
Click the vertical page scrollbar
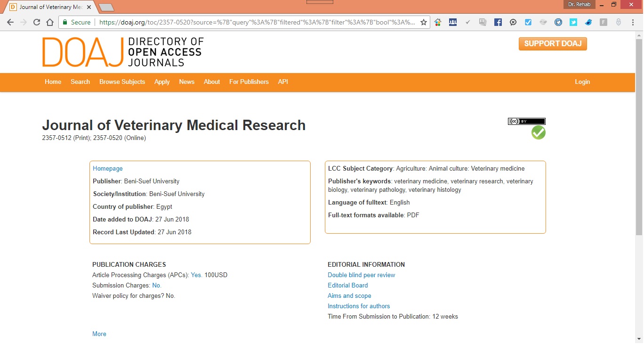click(639, 137)
